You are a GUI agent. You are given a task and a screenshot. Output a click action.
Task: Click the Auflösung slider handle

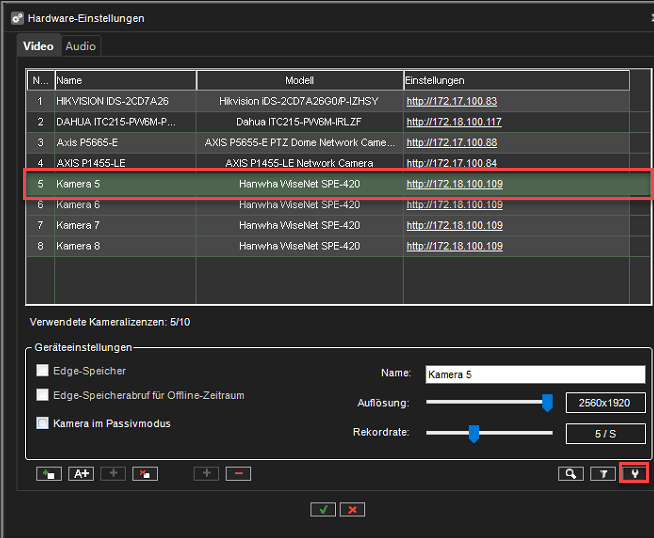(x=547, y=402)
